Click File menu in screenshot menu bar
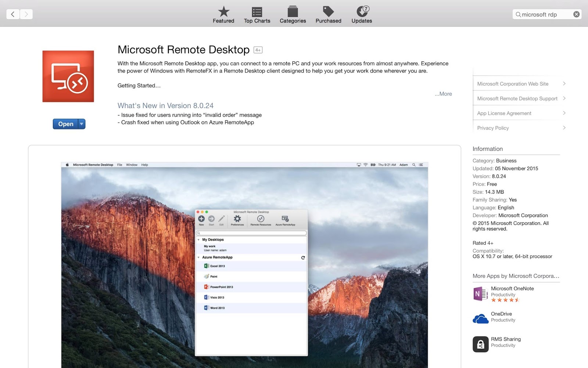The image size is (588, 368). (x=119, y=165)
